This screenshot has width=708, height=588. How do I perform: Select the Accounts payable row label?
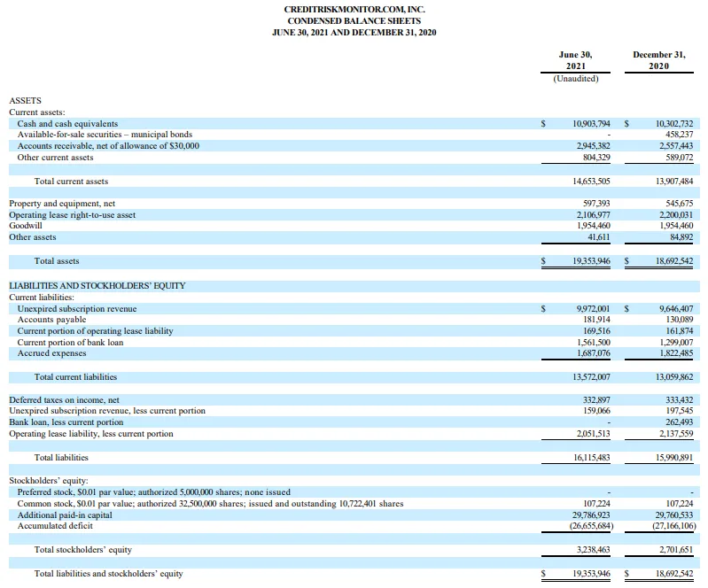coord(51,320)
